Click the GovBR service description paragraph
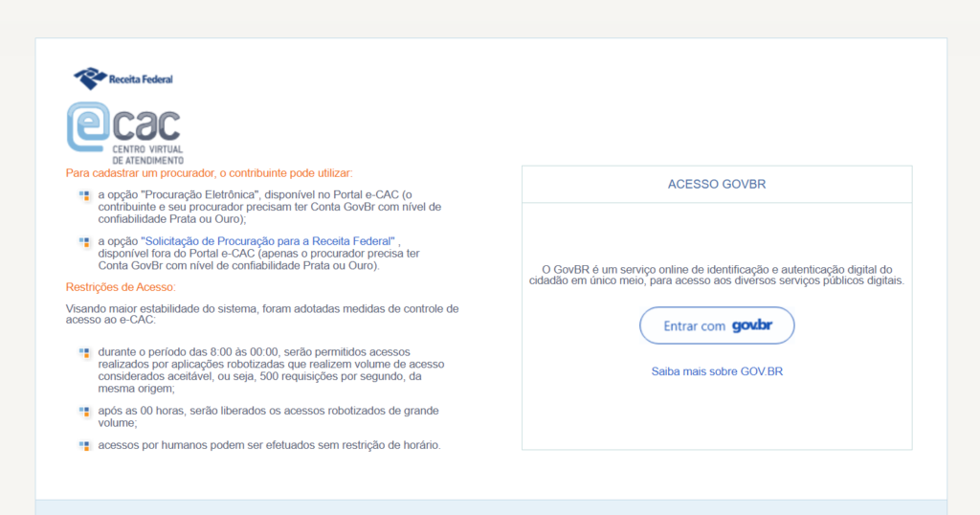The height and width of the screenshot is (515, 980). (717, 275)
